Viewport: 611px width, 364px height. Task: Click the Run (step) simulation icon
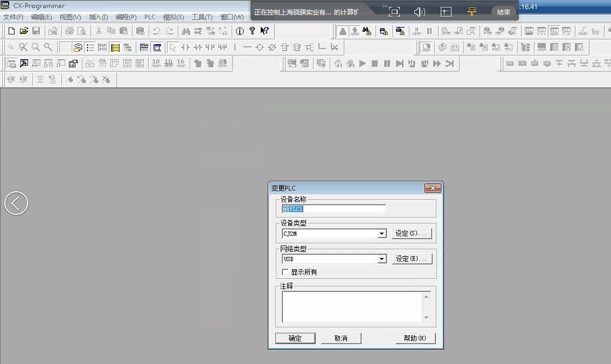click(x=362, y=63)
